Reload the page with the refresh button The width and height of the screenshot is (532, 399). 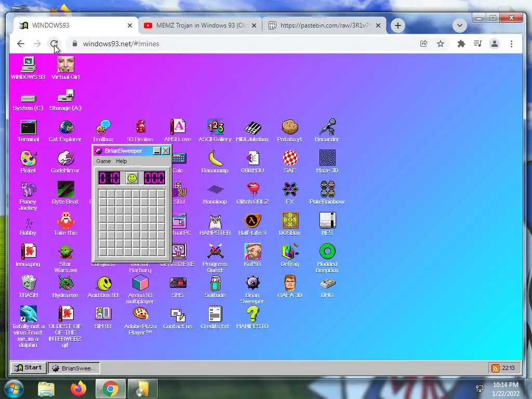[x=54, y=44]
